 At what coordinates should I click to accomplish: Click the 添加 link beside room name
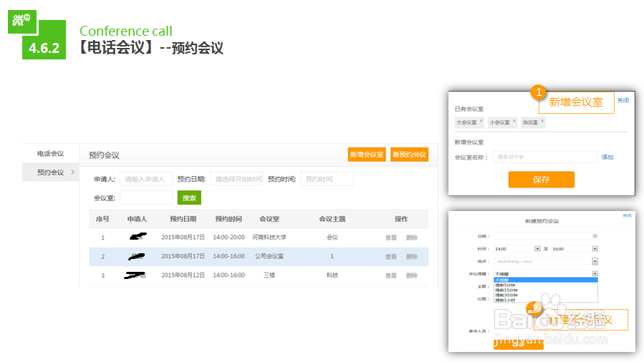click(x=607, y=157)
